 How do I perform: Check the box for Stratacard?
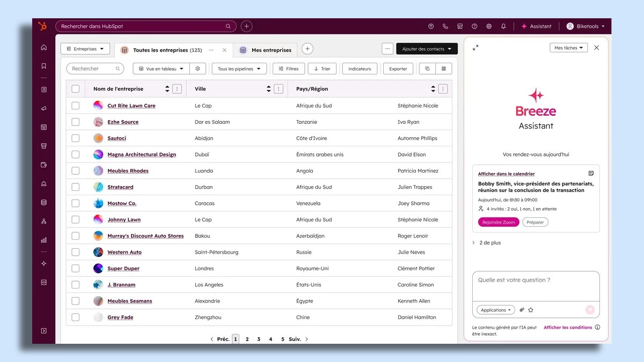pos(75,187)
